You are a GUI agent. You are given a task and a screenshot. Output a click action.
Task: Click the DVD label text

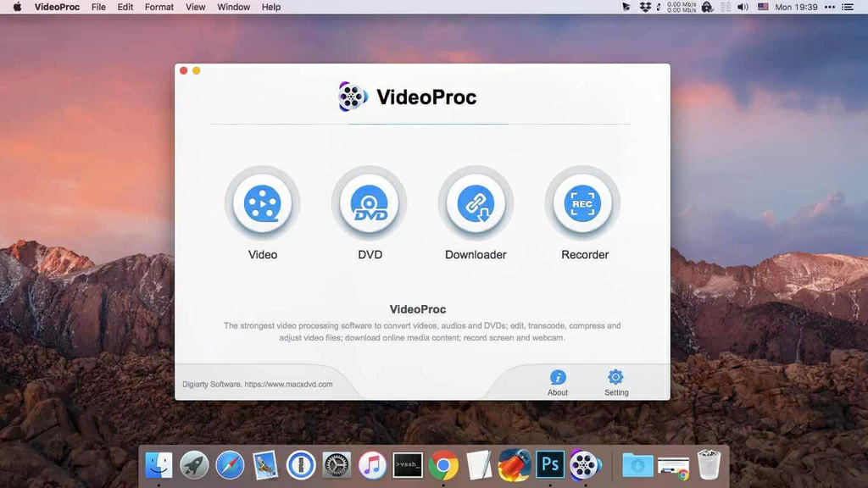coord(370,254)
